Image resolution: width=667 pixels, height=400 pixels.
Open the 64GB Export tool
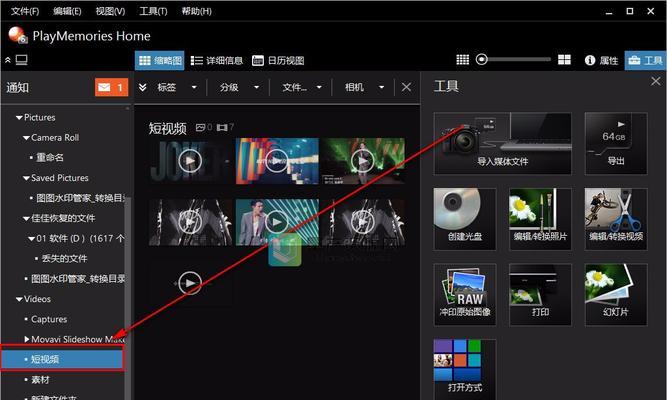point(616,144)
